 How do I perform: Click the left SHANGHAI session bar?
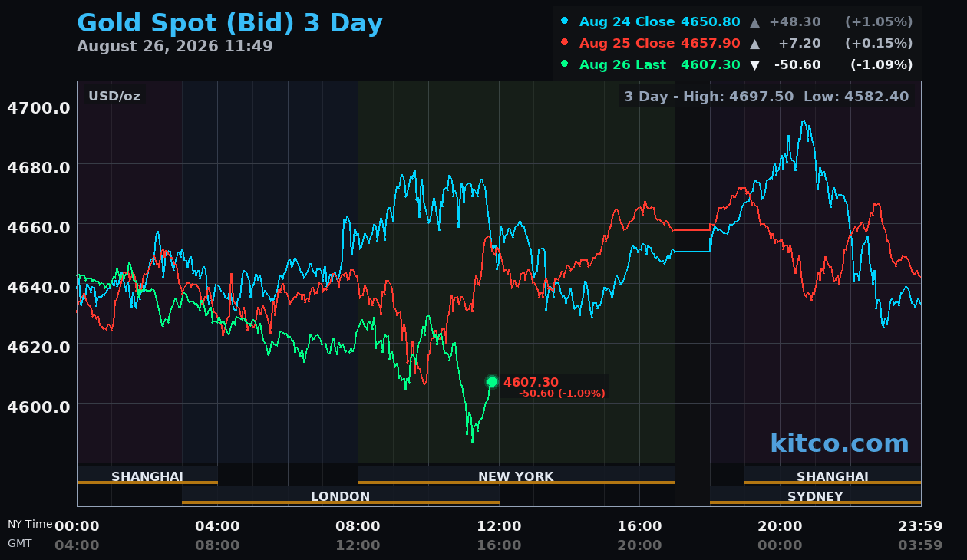tap(147, 476)
